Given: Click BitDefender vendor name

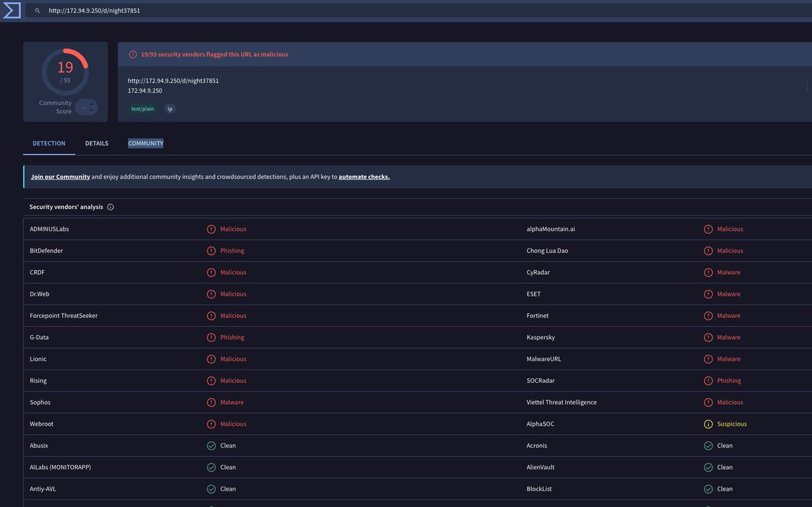Looking at the screenshot, I should tap(46, 250).
